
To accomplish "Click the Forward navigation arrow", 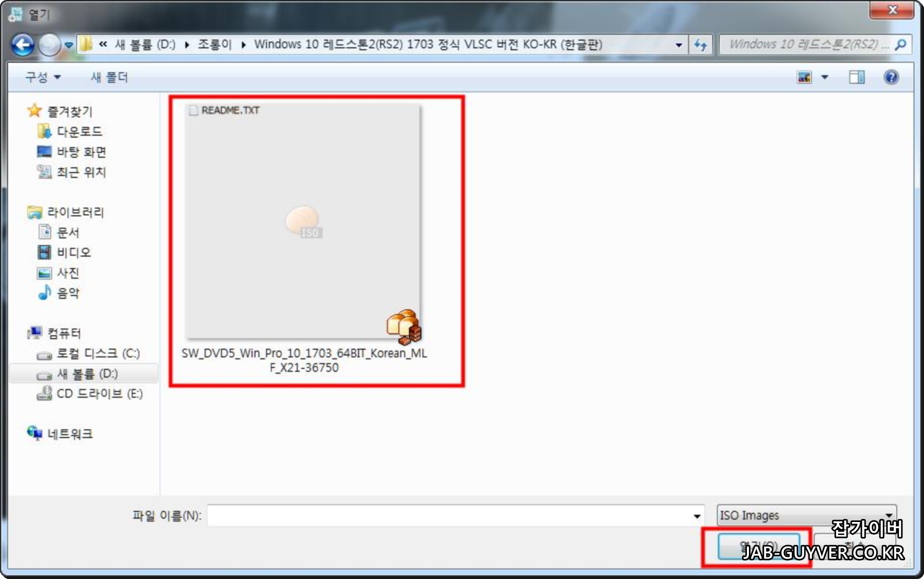I will (x=49, y=45).
